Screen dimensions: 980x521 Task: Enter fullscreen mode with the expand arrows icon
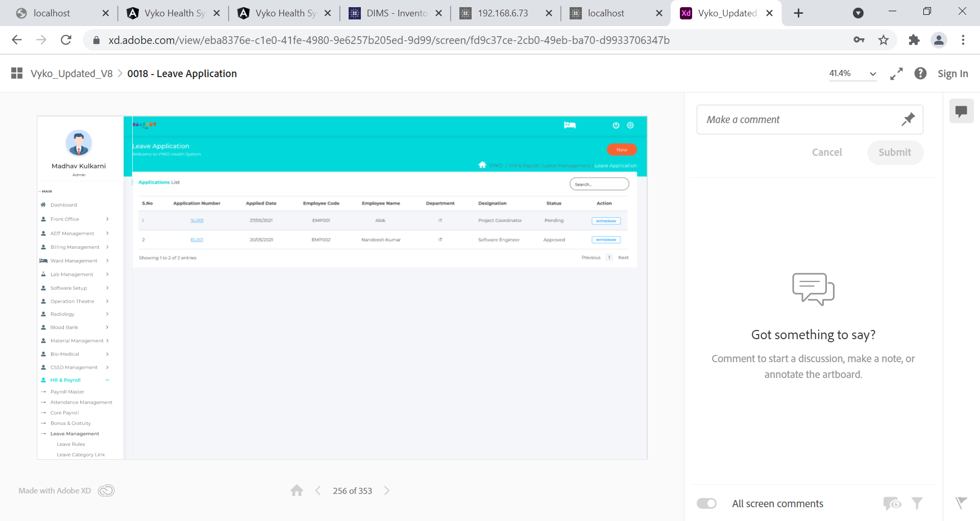pos(896,74)
